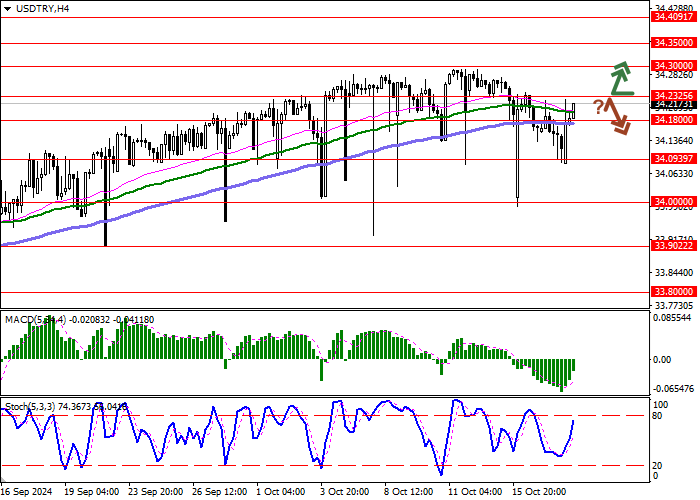Click the 8 Oct 12:00 time label
This screenshot has height=500, width=700.
[408, 492]
